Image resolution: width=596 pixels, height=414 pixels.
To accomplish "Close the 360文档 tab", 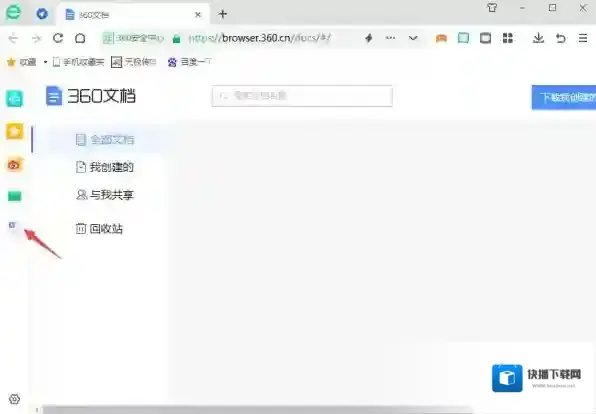I will click(198, 15).
